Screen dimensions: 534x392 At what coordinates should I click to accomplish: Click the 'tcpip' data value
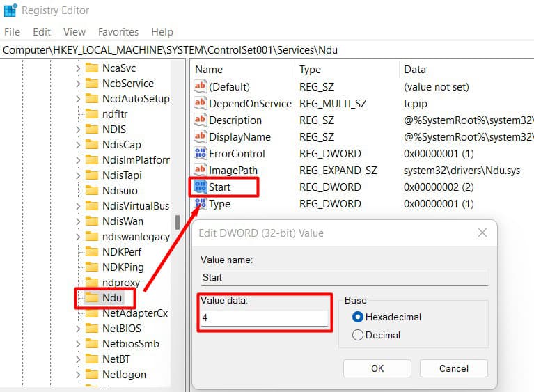pos(416,103)
